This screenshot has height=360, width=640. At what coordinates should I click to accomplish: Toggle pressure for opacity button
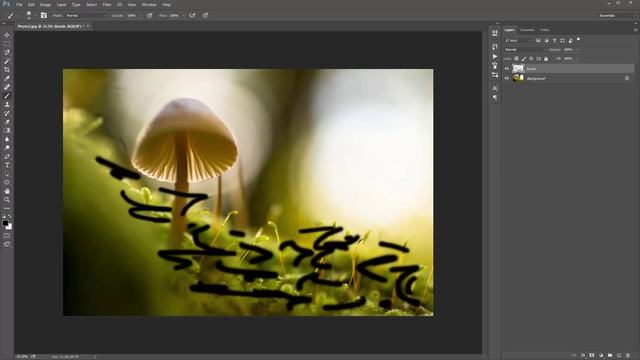point(149,16)
